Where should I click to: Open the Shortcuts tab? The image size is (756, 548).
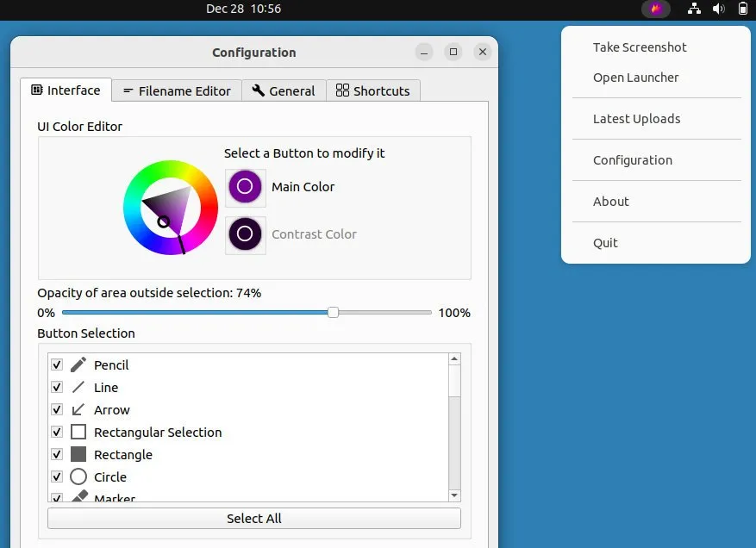[373, 90]
